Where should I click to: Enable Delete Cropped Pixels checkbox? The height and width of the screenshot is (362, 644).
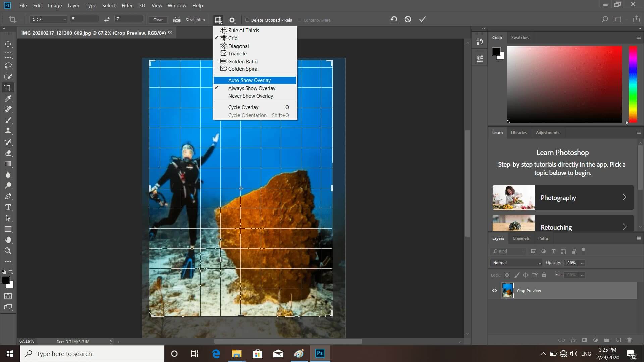click(247, 20)
